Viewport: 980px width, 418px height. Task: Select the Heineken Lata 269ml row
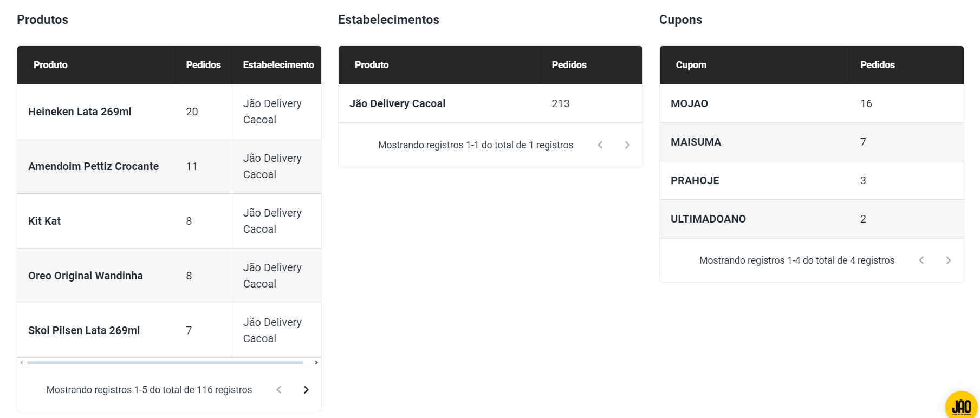click(x=80, y=112)
